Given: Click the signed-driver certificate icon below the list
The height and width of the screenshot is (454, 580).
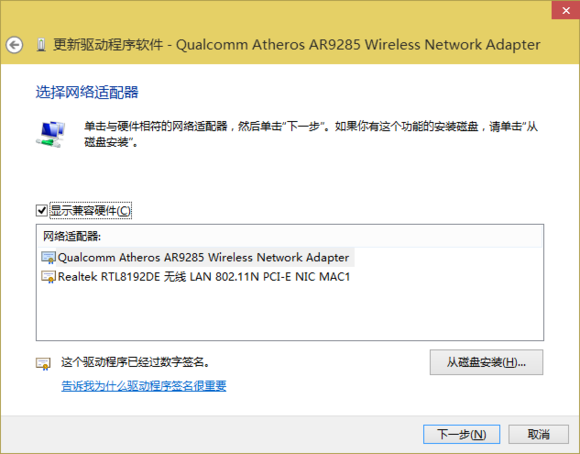Looking at the screenshot, I should tap(43, 363).
